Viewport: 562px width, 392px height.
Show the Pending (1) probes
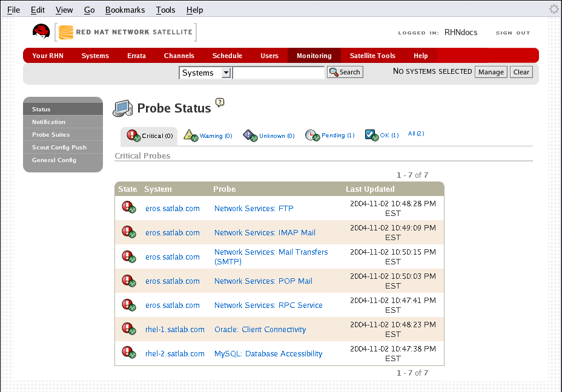coord(338,135)
